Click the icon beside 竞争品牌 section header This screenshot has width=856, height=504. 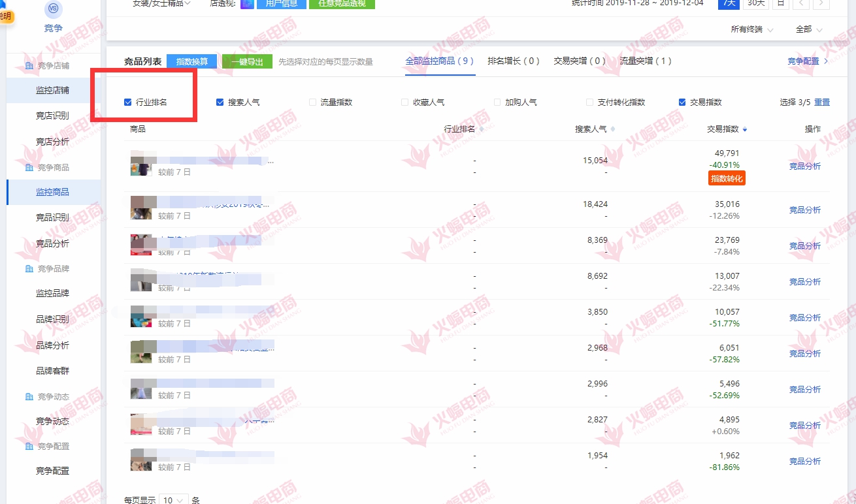click(29, 269)
